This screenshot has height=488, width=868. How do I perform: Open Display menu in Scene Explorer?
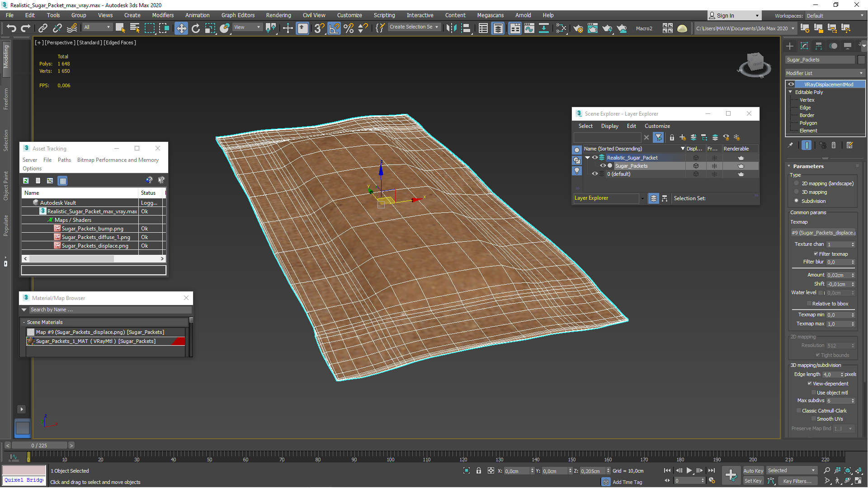tap(609, 126)
